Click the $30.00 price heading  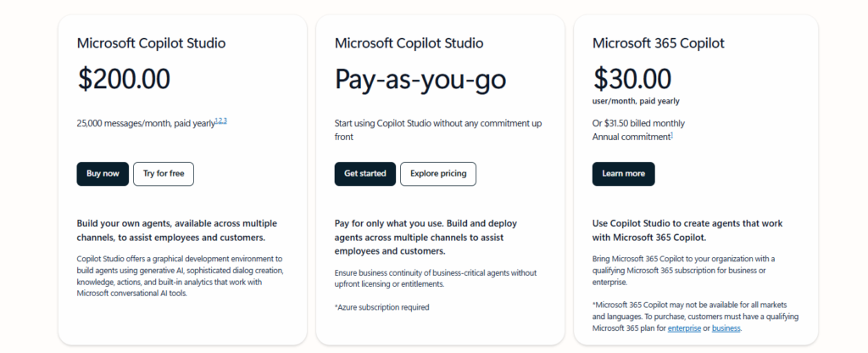(632, 79)
